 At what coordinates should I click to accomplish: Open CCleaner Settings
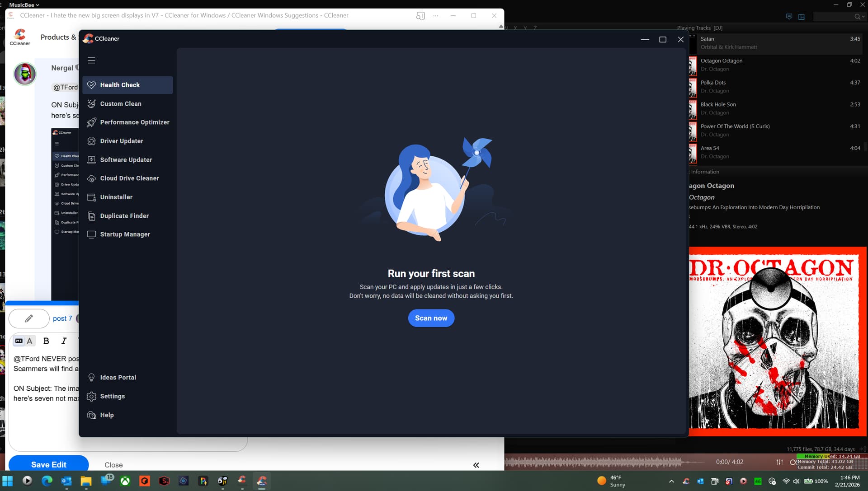pos(112,397)
